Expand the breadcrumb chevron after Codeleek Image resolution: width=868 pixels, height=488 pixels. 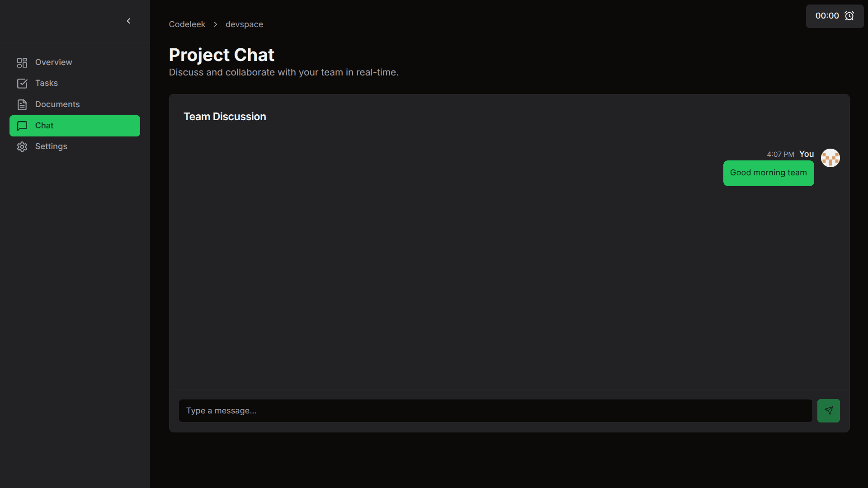click(x=216, y=24)
